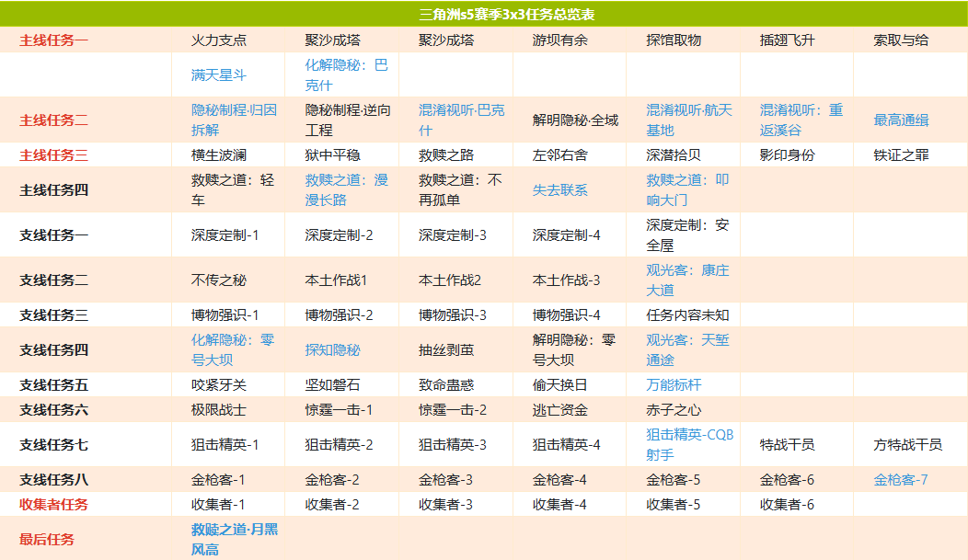Follow the 探知隐秘 link
968x560 pixels.
tap(332, 350)
